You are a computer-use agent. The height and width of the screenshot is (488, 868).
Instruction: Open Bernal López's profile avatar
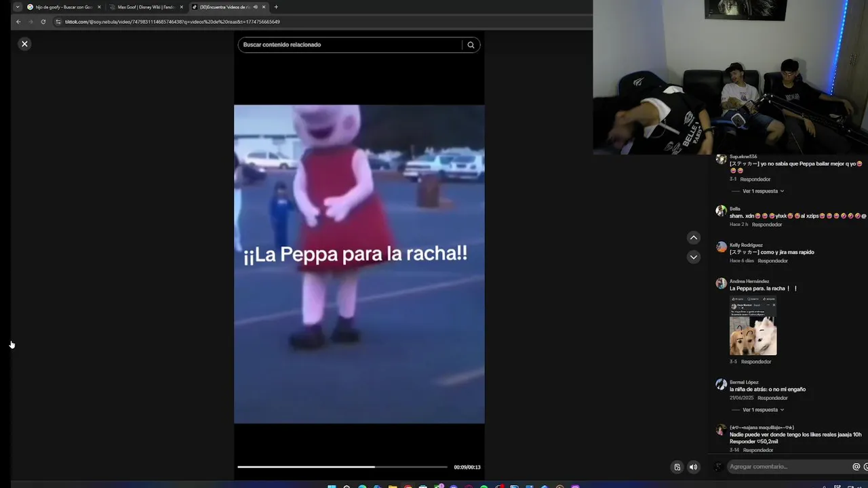coord(721,384)
